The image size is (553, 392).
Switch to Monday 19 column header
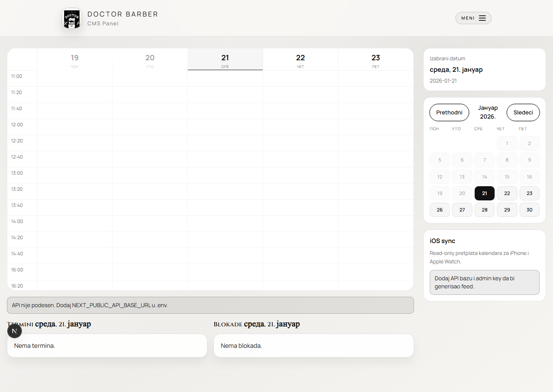(75, 60)
